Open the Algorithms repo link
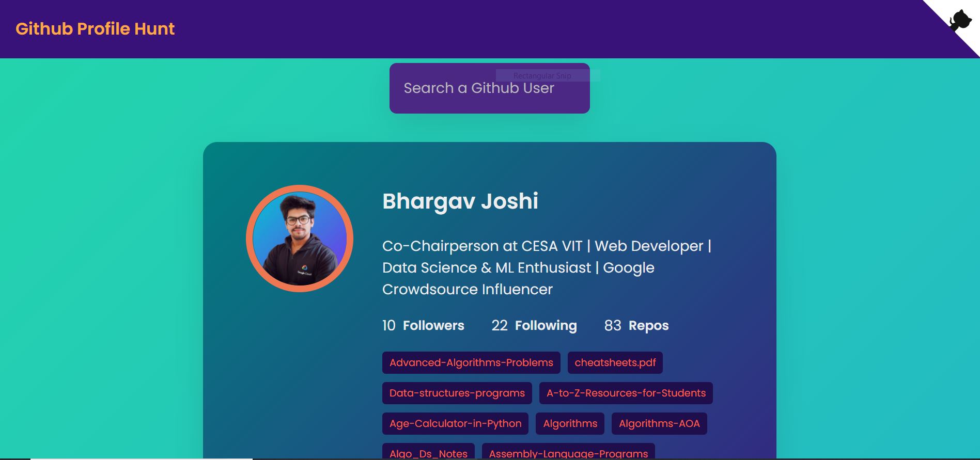Image resolution: width=980 pixels, height=460 pixels. (570, 423)
